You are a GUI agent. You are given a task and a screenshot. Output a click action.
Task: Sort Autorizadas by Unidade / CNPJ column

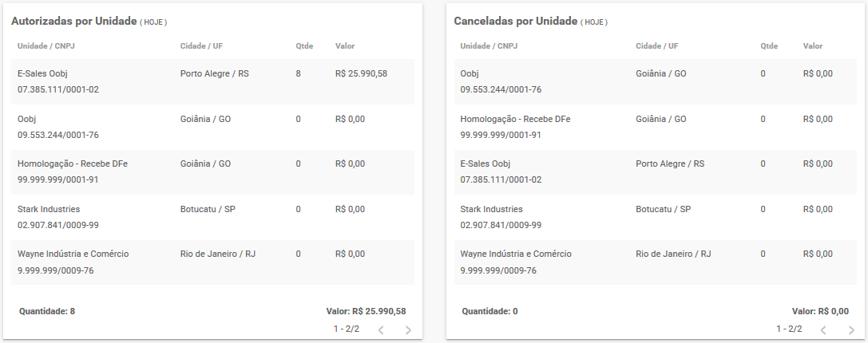click(46, 46)
